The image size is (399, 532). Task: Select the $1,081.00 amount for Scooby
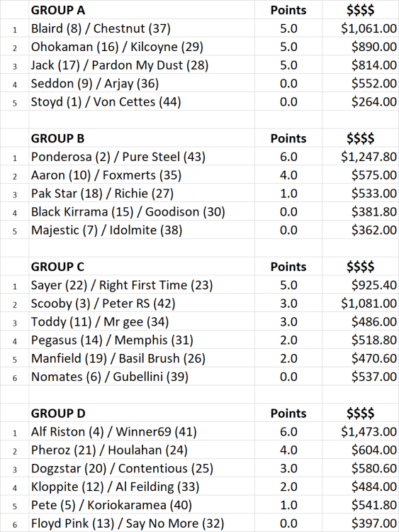[360, 303]
